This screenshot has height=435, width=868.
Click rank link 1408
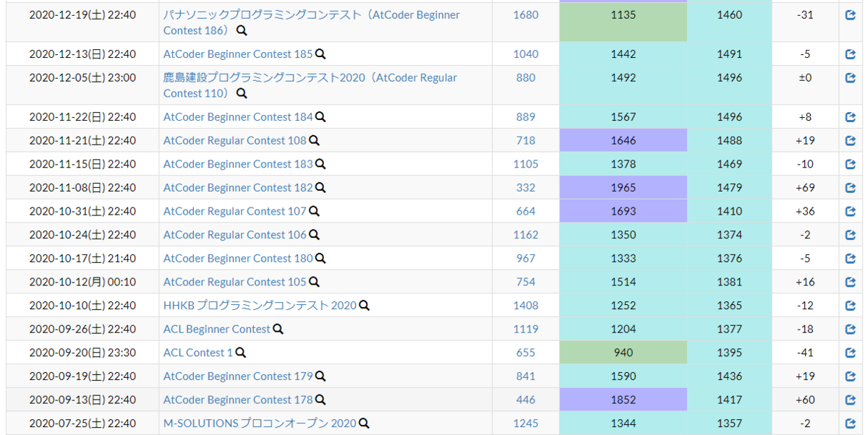tap(526, 306)
